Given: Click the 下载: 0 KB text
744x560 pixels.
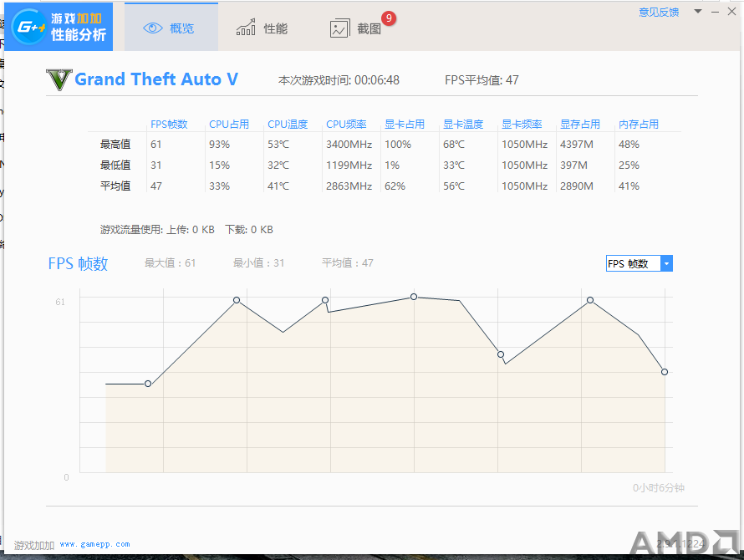Looking at the screenshot, I should [249, 230].
